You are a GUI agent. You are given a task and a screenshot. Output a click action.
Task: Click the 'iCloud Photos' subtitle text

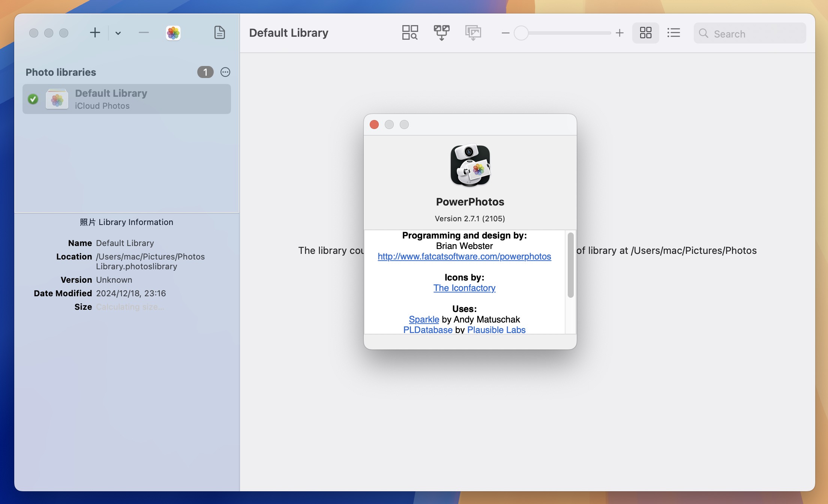pos(102,106)
